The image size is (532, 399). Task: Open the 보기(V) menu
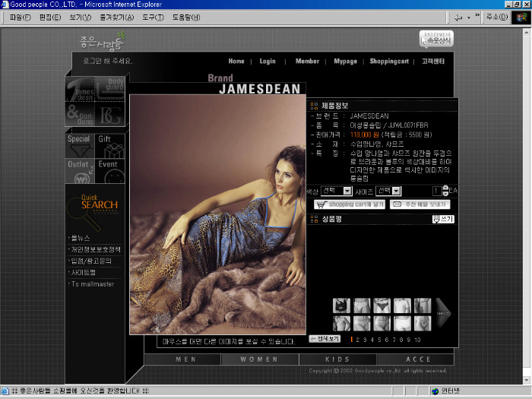80,17
